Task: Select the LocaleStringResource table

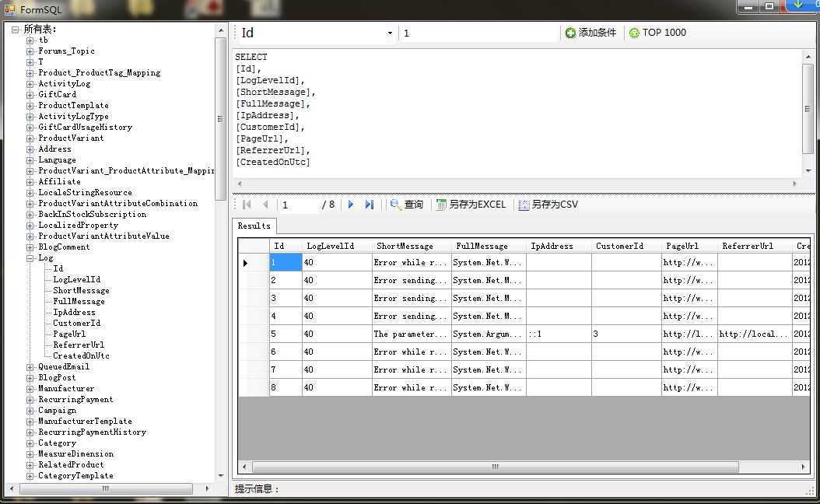Action: (85, 193)
